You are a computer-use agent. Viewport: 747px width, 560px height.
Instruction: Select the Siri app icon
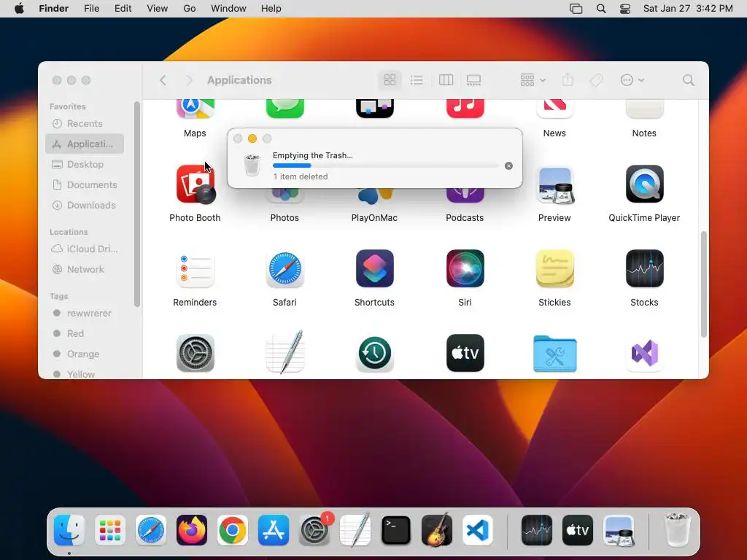click(465, 268)
